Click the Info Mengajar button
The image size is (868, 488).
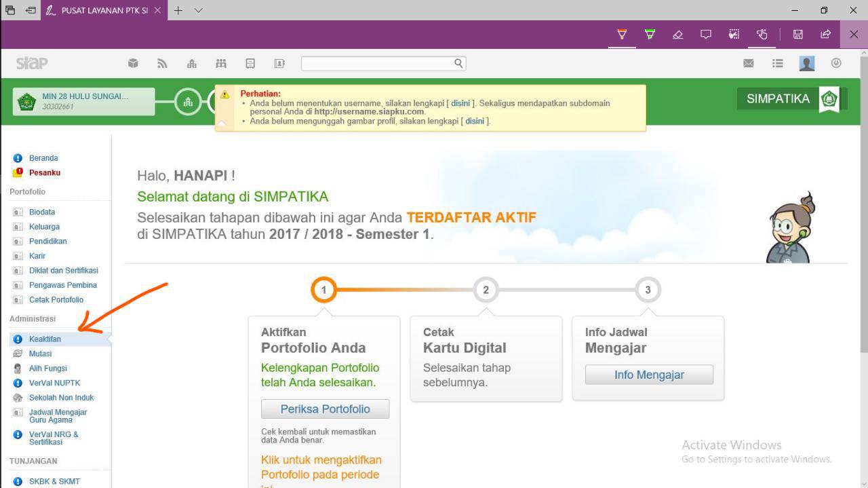(649, 375)
